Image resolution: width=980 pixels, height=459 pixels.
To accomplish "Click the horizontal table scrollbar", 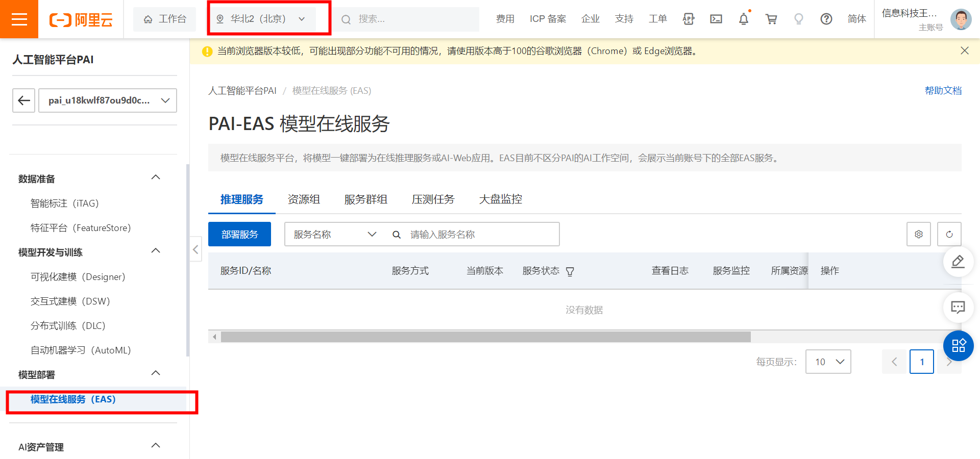I will coord(485,337).
